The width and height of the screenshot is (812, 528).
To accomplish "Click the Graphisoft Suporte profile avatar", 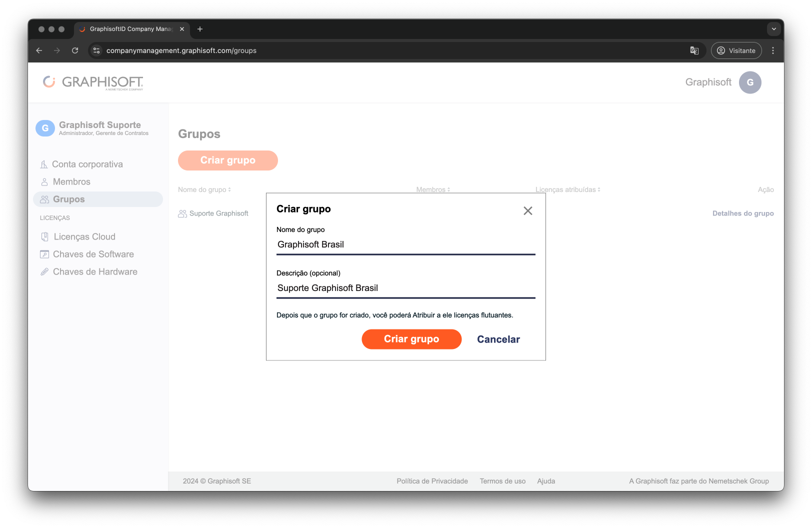I will click(45, 128).
